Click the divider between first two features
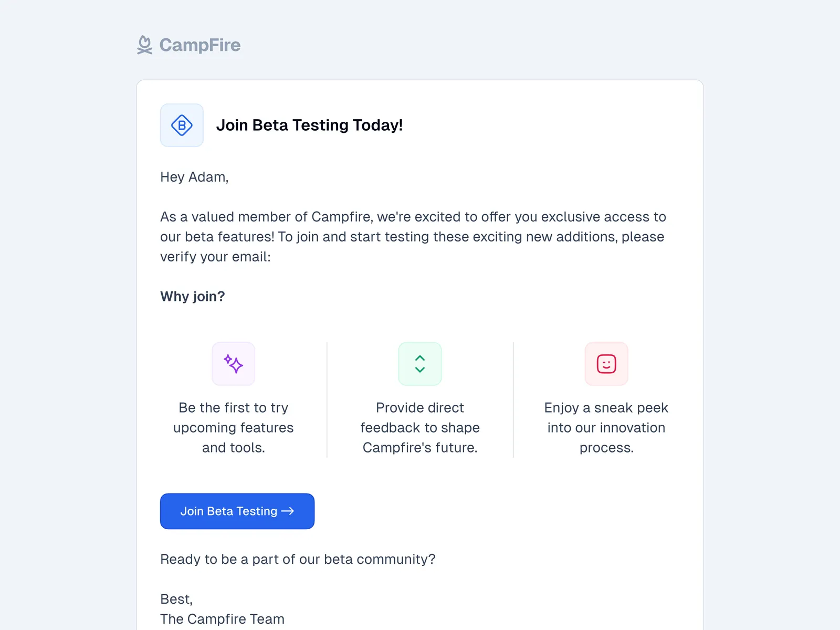The height and width of the screenshot is (630, 840). 327,400
